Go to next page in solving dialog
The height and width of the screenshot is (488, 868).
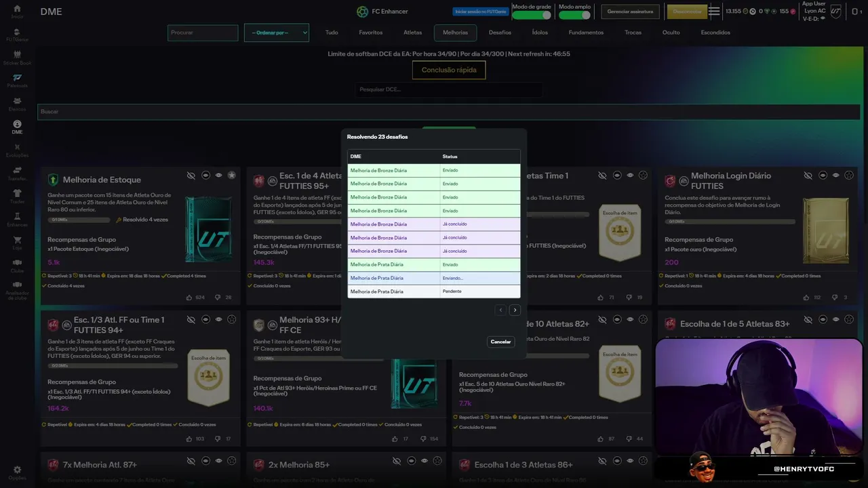pos(515,310)
